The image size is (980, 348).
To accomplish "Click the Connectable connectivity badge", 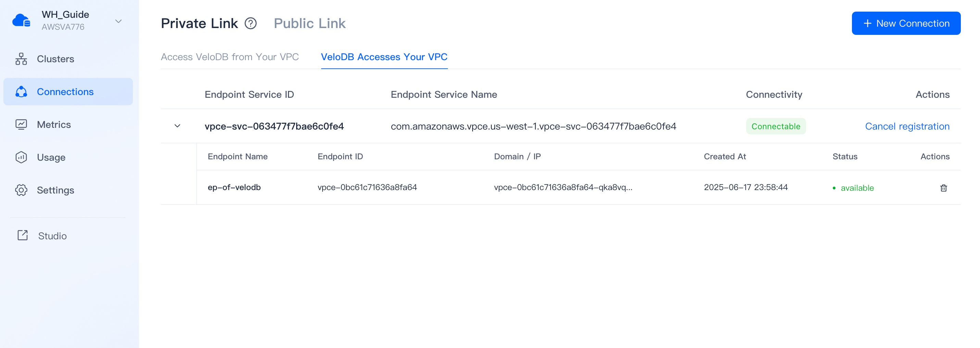I will 776,126.
